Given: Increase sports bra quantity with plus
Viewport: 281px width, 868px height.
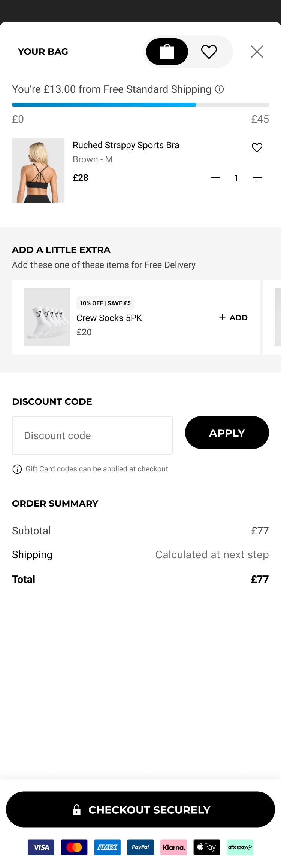Looking at the screenshot, I should point(257,178).
